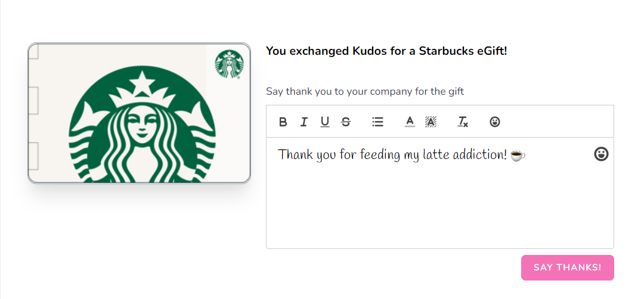Image resolution: width=644 pixels, height=299 pixels.
Task: Clear formatting with the Tx icon
Action: pyautogui.click(x=463, y=122)
